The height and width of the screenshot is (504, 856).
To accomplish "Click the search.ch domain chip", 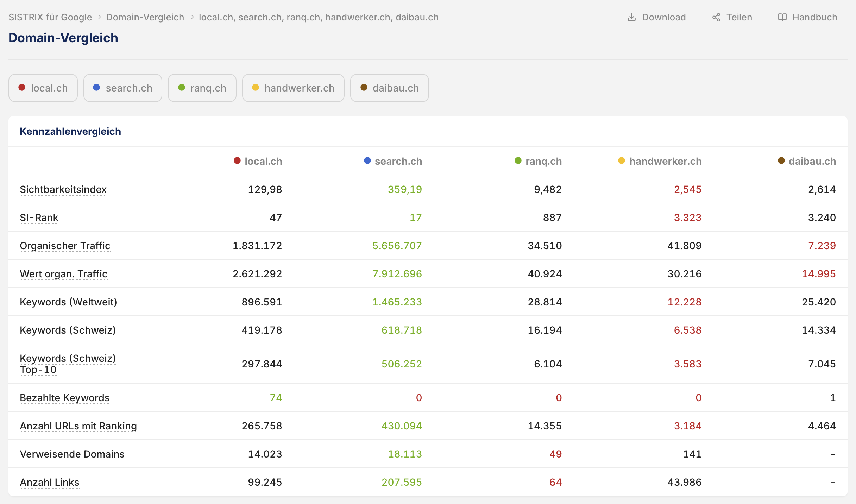I will pyautogui.click(x=123, y=88).
